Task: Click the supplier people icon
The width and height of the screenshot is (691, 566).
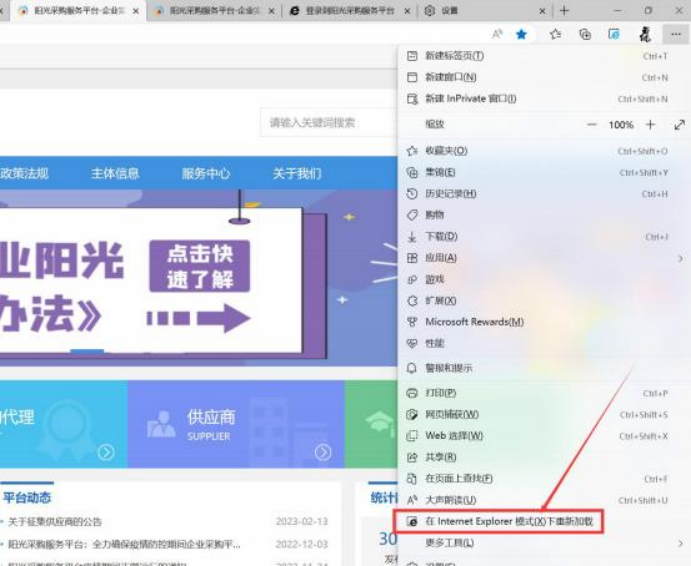Action: [x=161, y=424]
